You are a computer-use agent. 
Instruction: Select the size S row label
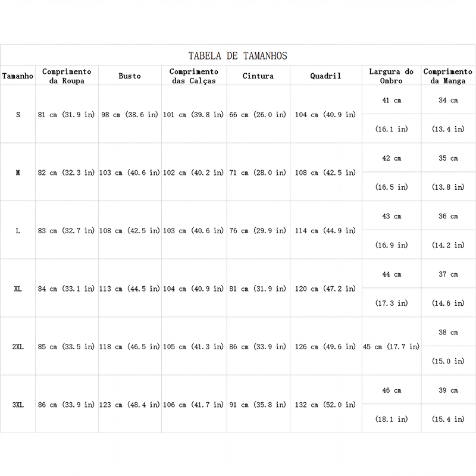pyautogui.click(x=18, y=115)
